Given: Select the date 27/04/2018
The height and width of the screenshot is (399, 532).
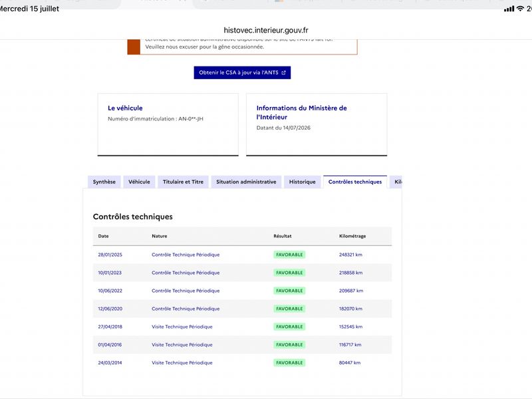Looking at the screenshot, I should click(x=110, y=327).
